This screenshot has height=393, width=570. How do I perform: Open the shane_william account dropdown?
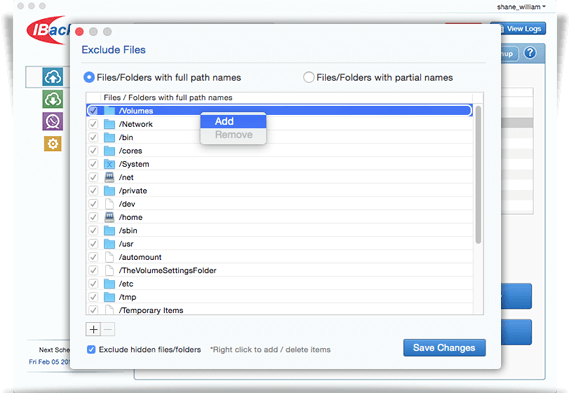[x=521, y=7]
